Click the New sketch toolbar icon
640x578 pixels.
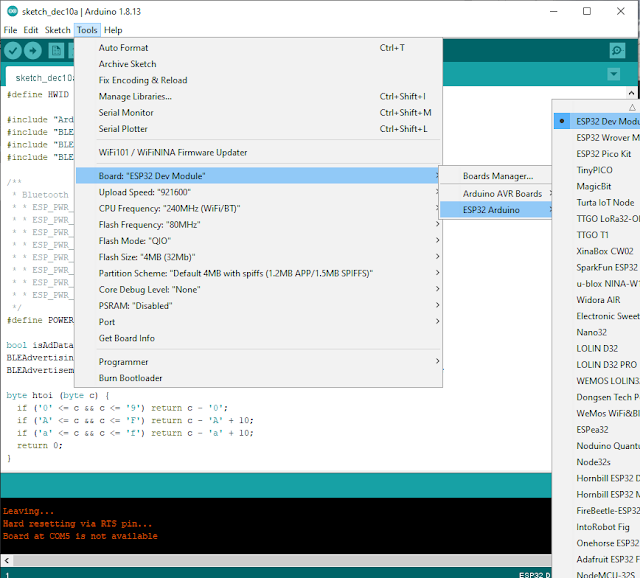click(56, 51)
